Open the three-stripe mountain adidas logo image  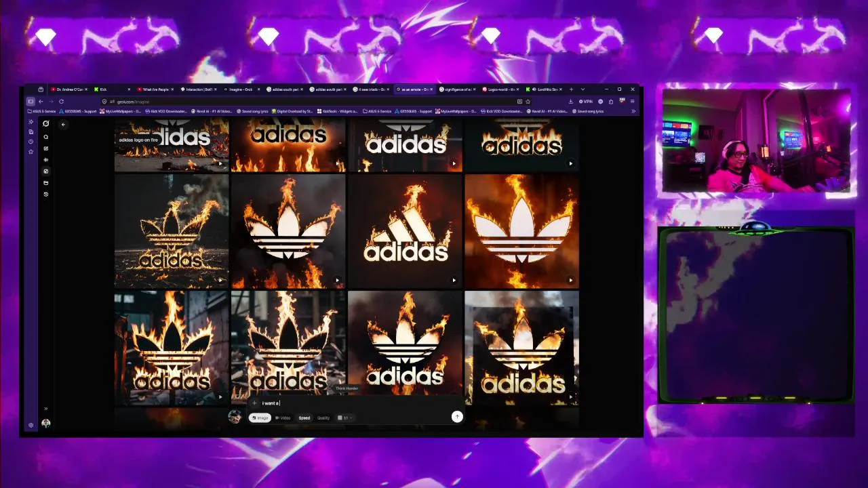click(405, 231)
